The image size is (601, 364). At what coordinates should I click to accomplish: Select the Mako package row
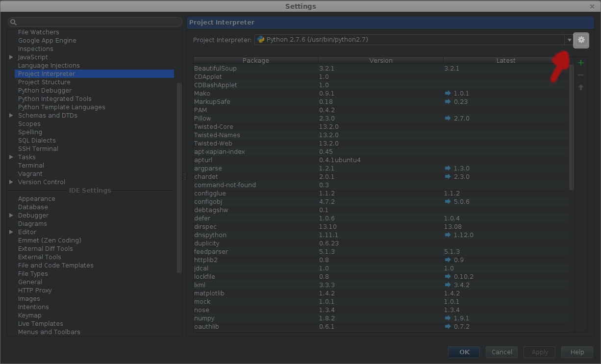click(x=381, y=94)
